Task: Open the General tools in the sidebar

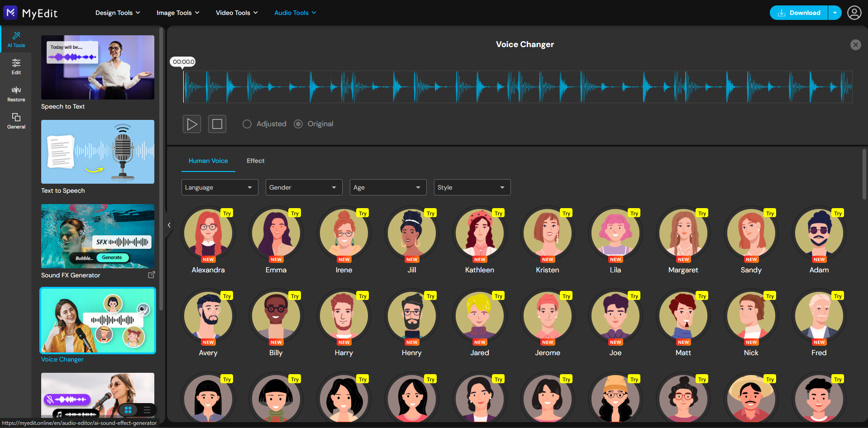Action: tap(16, 120)
